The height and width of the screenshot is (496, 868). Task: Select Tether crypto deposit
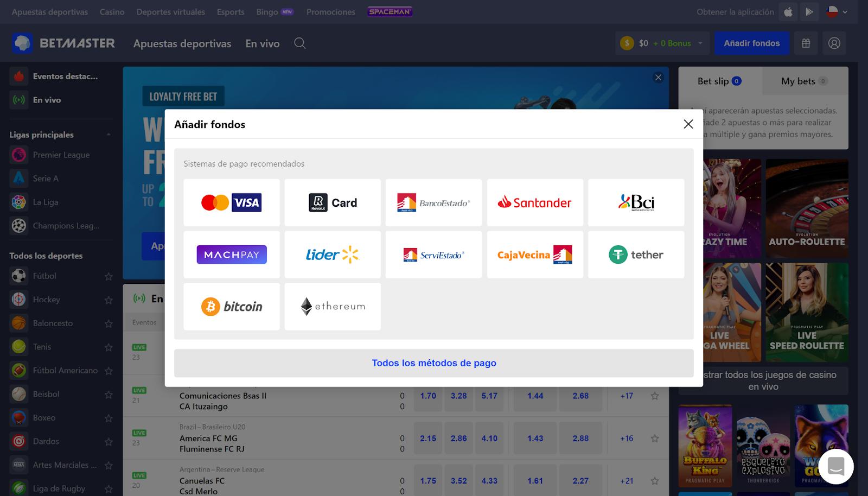coord(636,255)
